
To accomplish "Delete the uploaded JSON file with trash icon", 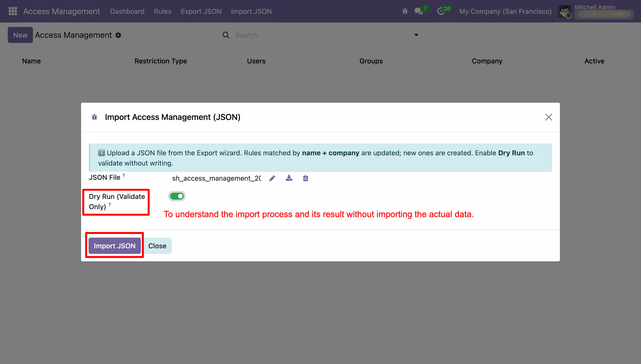I will point(305,178).
